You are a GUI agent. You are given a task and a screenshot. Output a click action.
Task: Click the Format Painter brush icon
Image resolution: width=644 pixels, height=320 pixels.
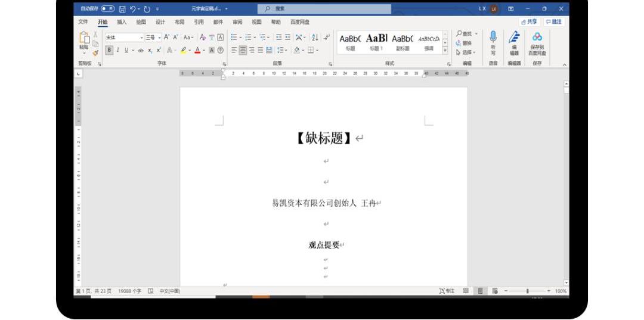[95, 53]
